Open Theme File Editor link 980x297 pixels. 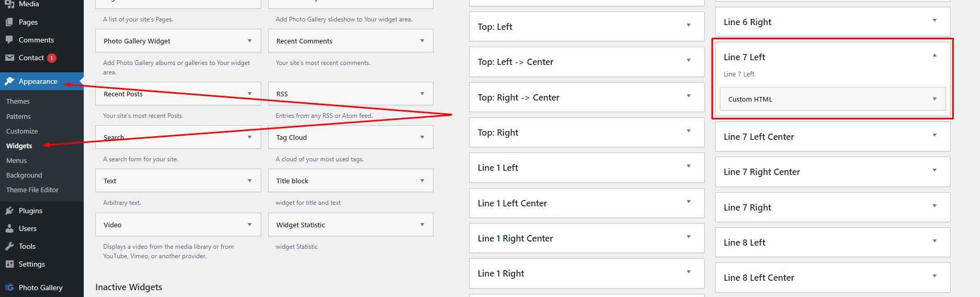point(32,190)
